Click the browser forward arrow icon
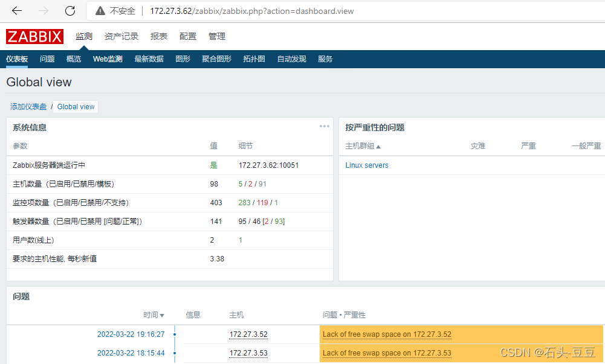Screen dimensions: 605x364 tap(44, 11)
